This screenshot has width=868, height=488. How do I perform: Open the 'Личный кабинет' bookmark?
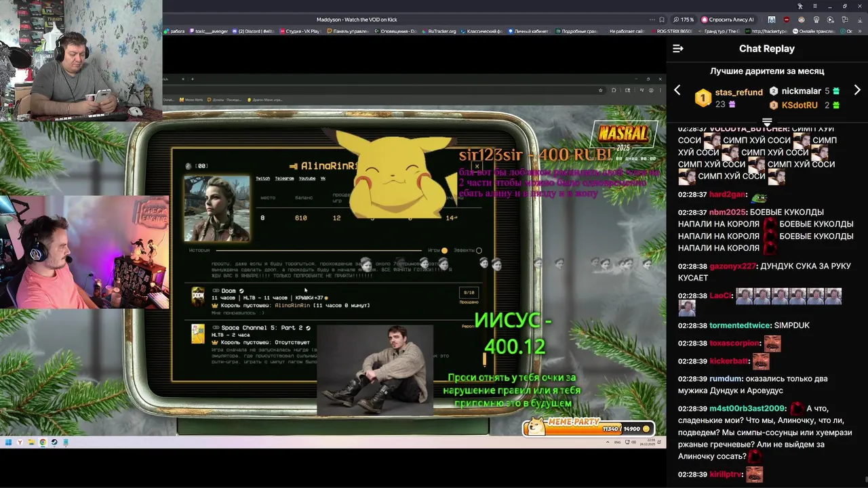529,31
